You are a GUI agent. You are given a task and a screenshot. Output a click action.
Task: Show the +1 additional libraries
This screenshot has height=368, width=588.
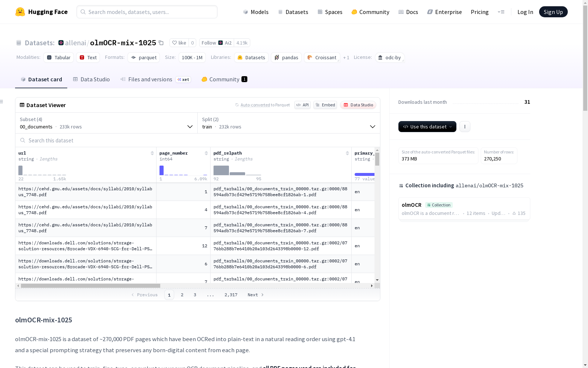[346, 57]
